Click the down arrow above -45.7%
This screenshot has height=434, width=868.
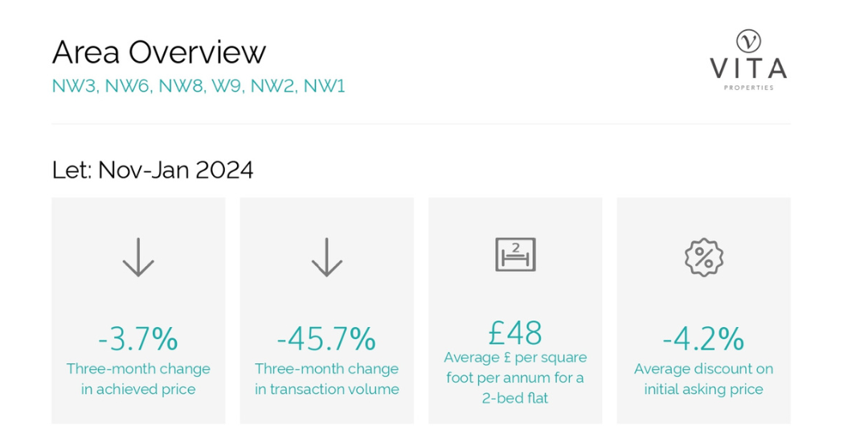tap(326, 257)
